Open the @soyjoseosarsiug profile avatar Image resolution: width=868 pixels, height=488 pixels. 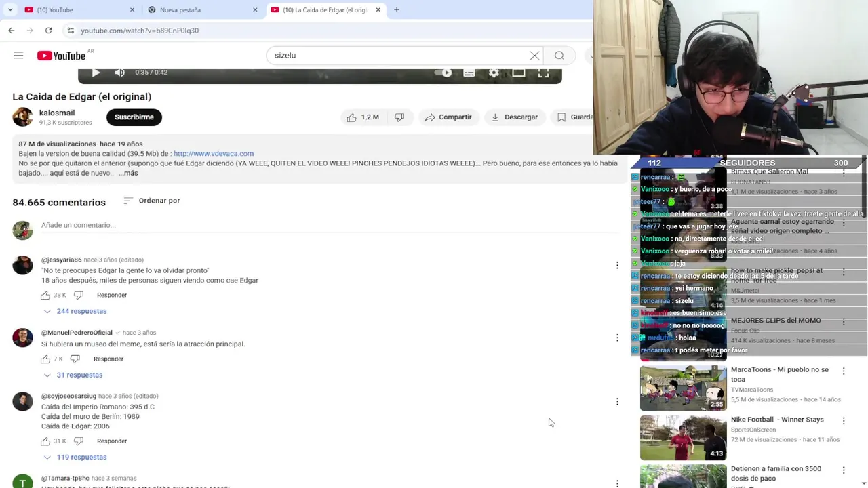point(22,401)
